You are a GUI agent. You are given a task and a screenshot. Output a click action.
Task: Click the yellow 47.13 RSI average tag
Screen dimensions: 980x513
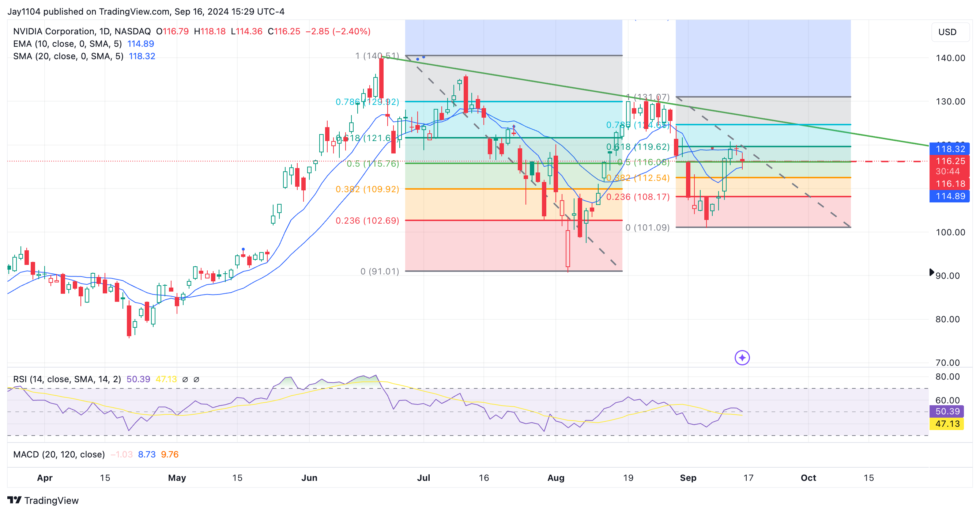[x=947, y=424]
